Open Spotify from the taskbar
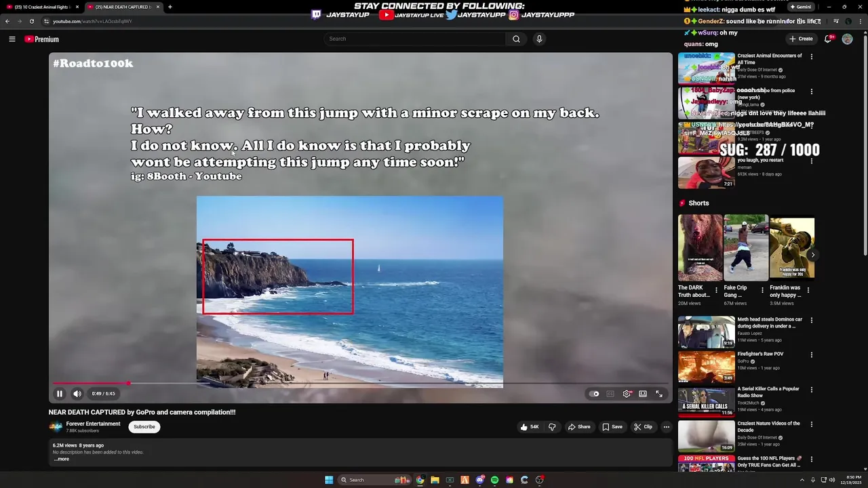The height and width of the screenshot is (488, 868). (494, 480)
